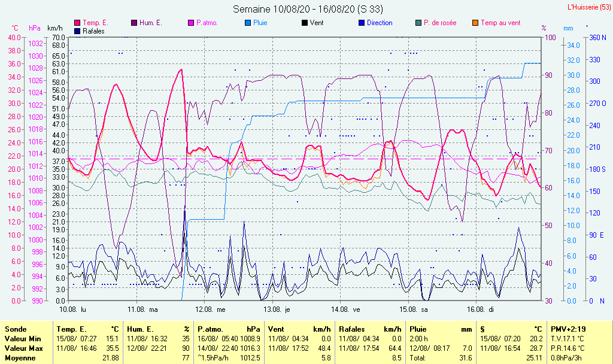Click the blue Direction legend swatch

coord(362,23)
